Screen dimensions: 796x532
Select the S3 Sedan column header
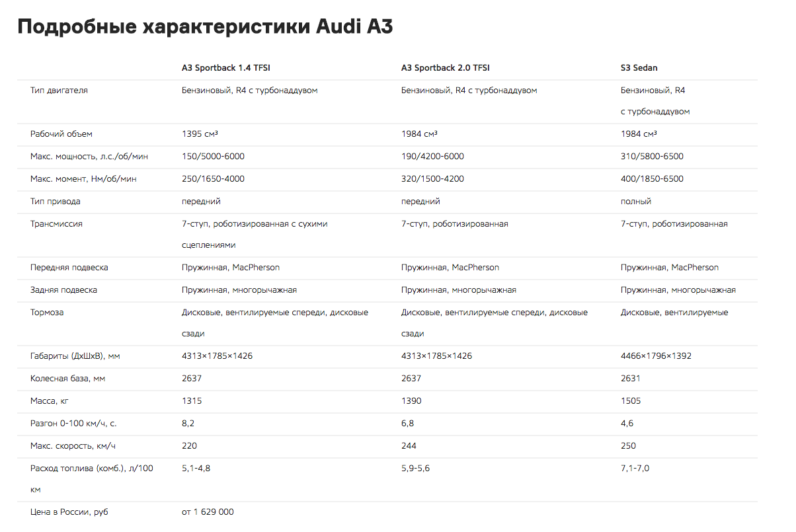[x=639, y=68]
